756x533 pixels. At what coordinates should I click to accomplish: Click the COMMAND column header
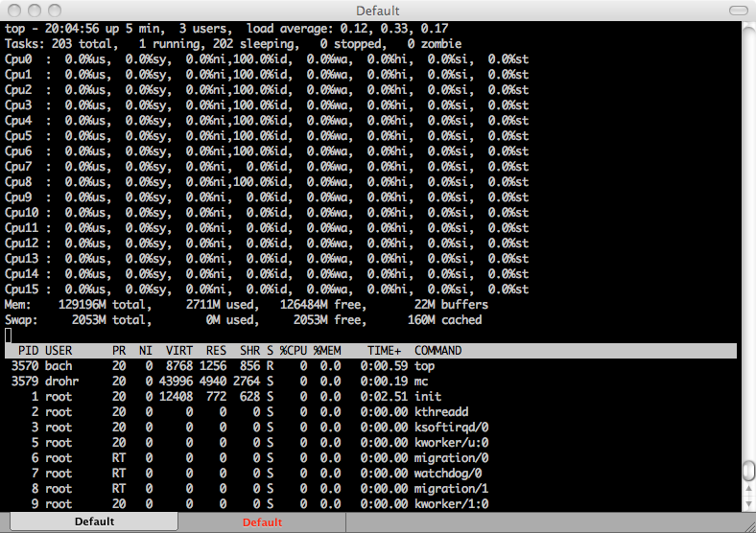437,351
